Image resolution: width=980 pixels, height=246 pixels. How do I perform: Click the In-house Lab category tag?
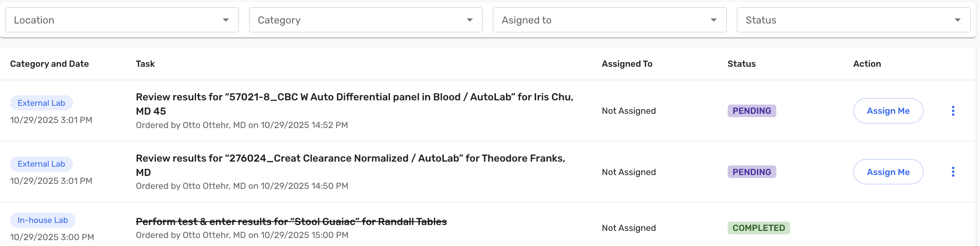[42, 220]
